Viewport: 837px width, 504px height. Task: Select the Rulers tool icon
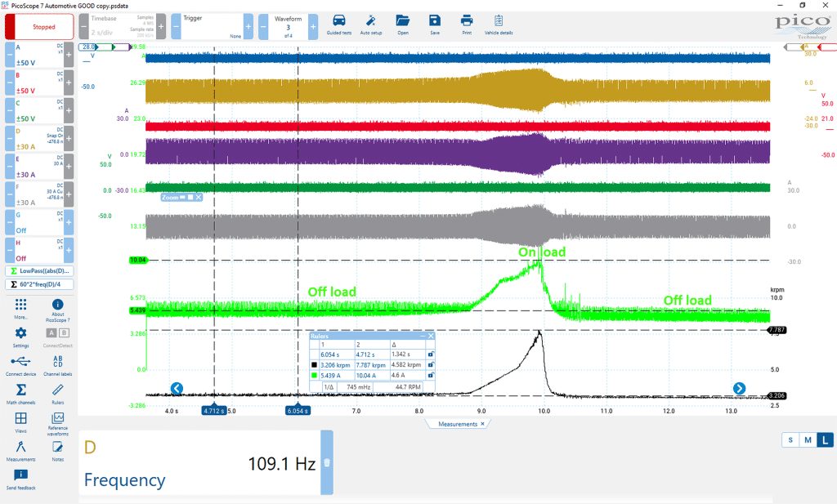click(x=58, y=394)
